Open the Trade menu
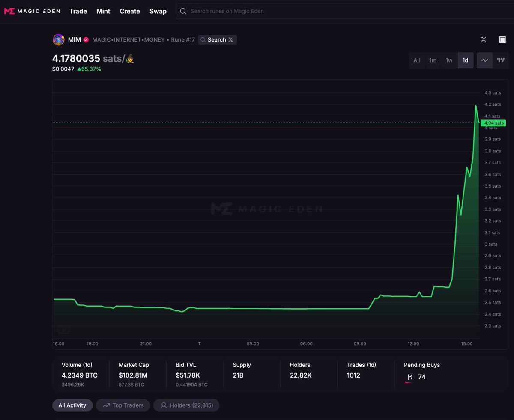 tap(78, 11)
